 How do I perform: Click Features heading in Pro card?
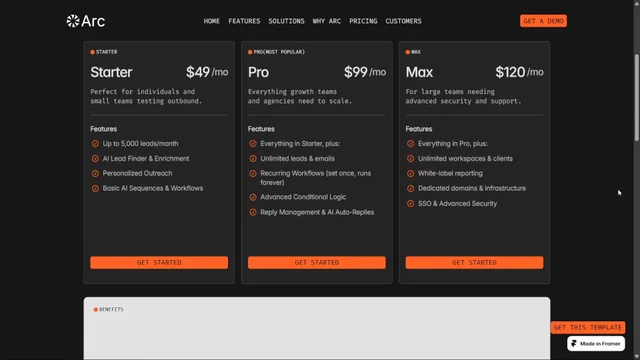tap(261, 129)
